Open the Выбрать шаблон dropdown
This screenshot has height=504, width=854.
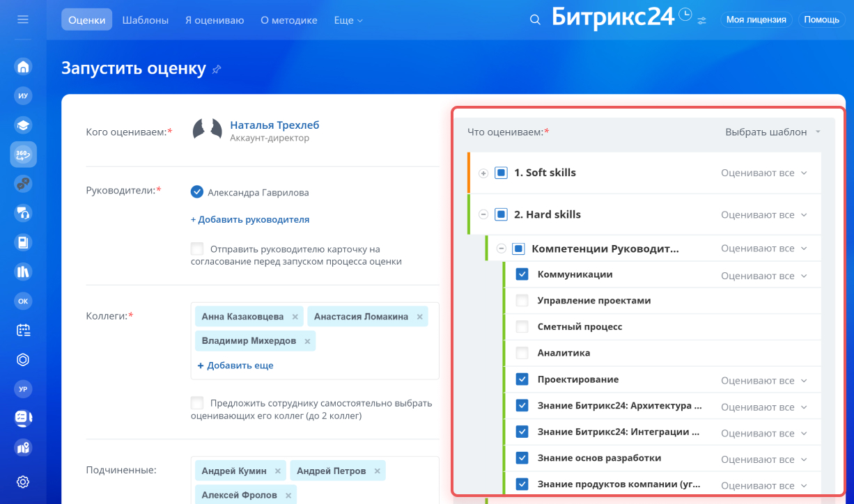point(772,132)
